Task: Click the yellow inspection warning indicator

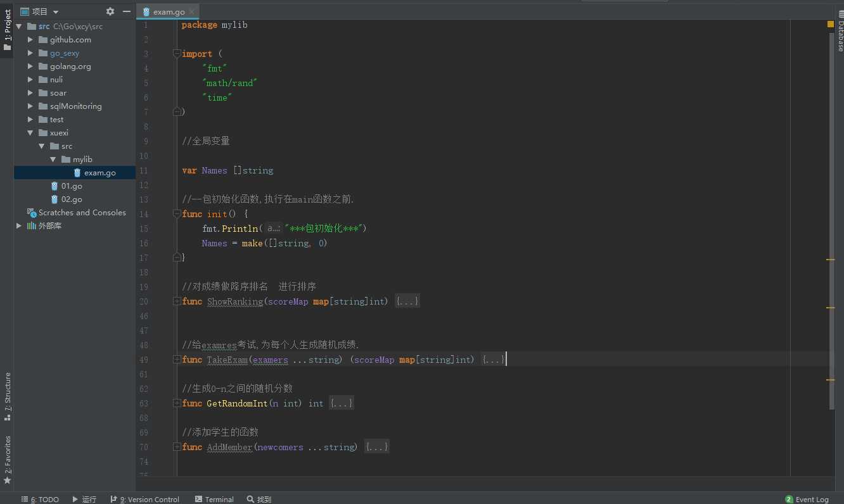Action: coord(831,24)
